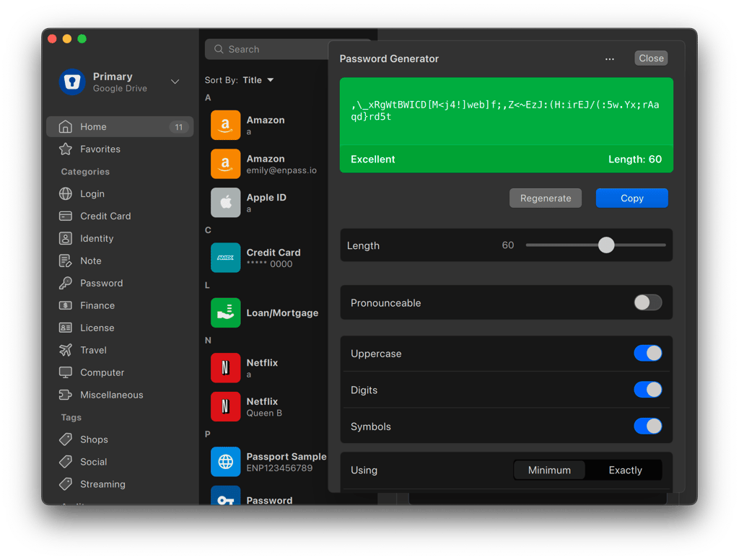Click the Note category icon
The image size is (739, 560).
(x=66, y=261)
